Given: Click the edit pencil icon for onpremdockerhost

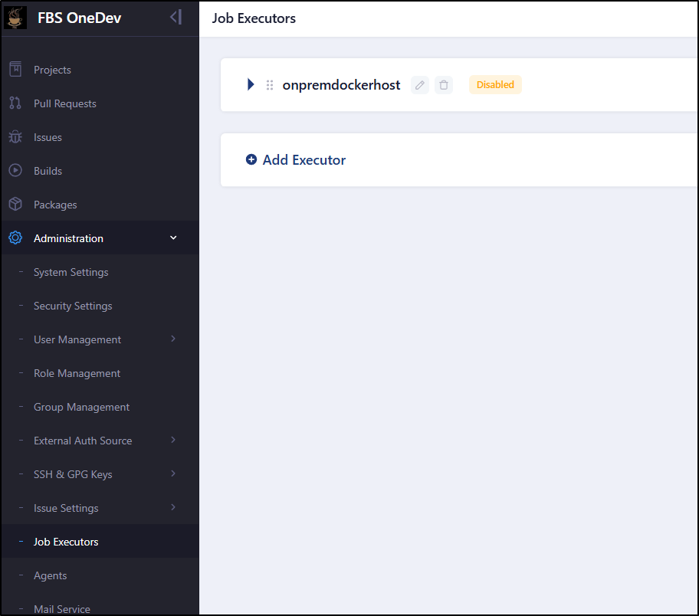Looking at the screenshot, I should (x=419, y=85).
